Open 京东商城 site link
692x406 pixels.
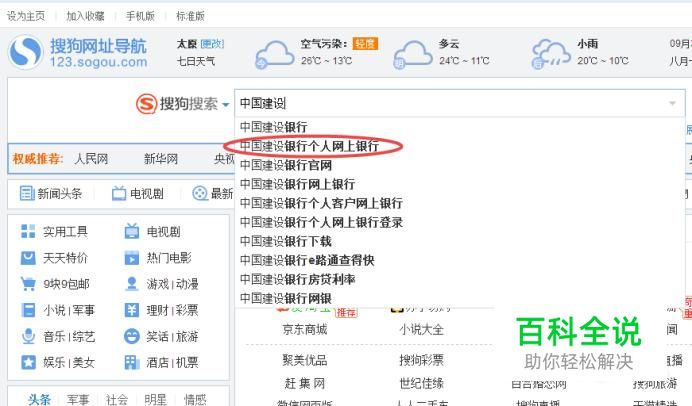click(305, 329)
